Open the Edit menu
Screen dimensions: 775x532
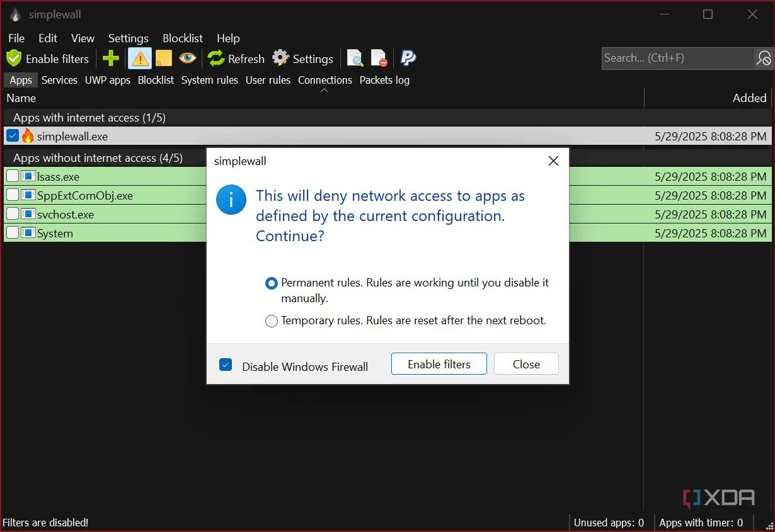(48, 38)
